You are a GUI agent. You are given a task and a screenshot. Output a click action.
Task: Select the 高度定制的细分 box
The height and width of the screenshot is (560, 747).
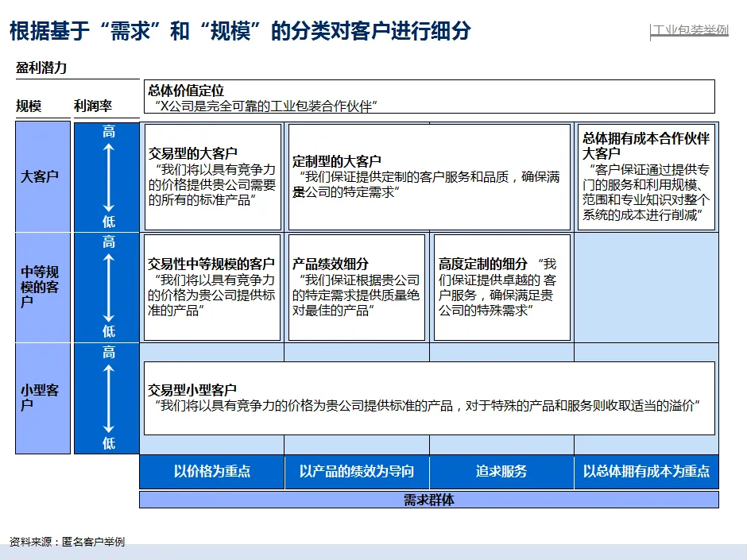coord(501,287)
